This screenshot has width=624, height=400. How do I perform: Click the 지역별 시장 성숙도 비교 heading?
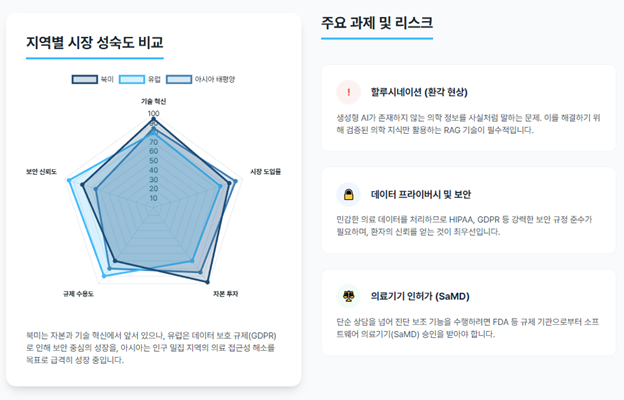tap(95, 42)
